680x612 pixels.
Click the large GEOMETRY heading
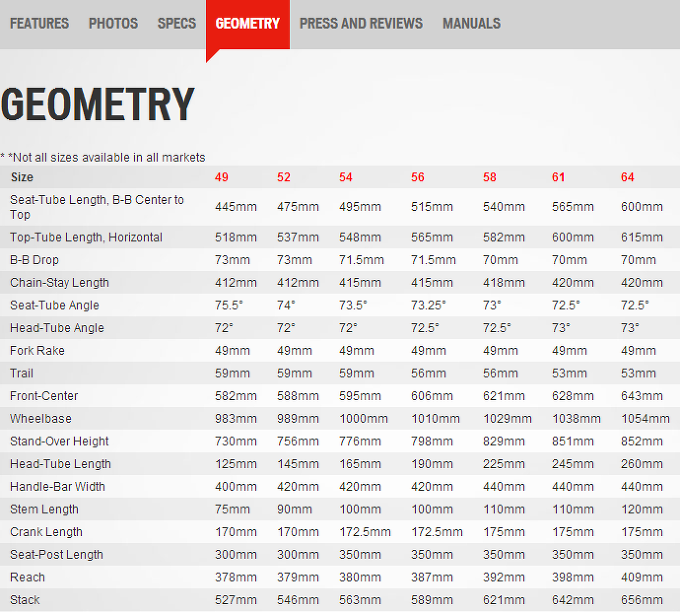(x=98, y=104)
